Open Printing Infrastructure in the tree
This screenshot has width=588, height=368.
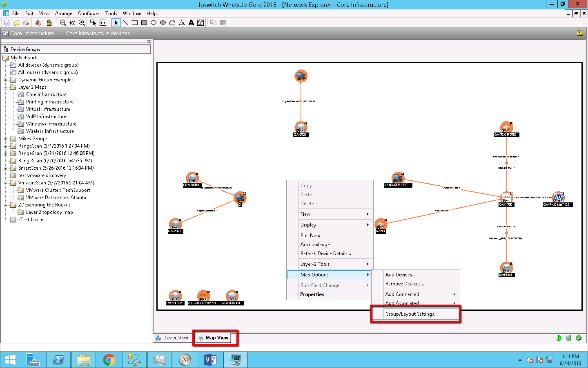click(50, 102)
